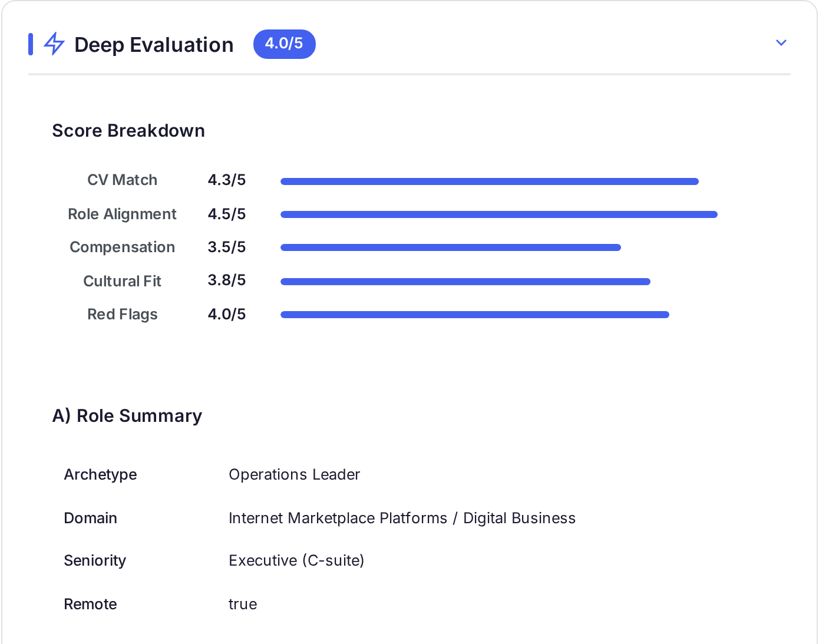Click the 4.5/5 Role Alignment score
This screenshot has height=644, width=819.
point(227,214)
